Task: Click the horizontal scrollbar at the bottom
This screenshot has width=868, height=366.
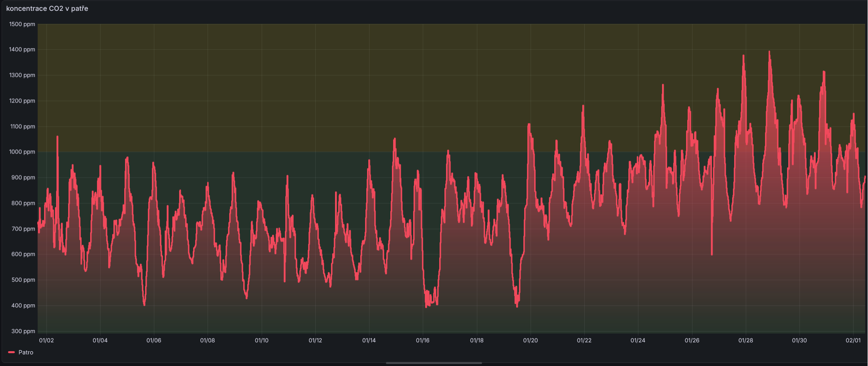Action: [434, 363]
